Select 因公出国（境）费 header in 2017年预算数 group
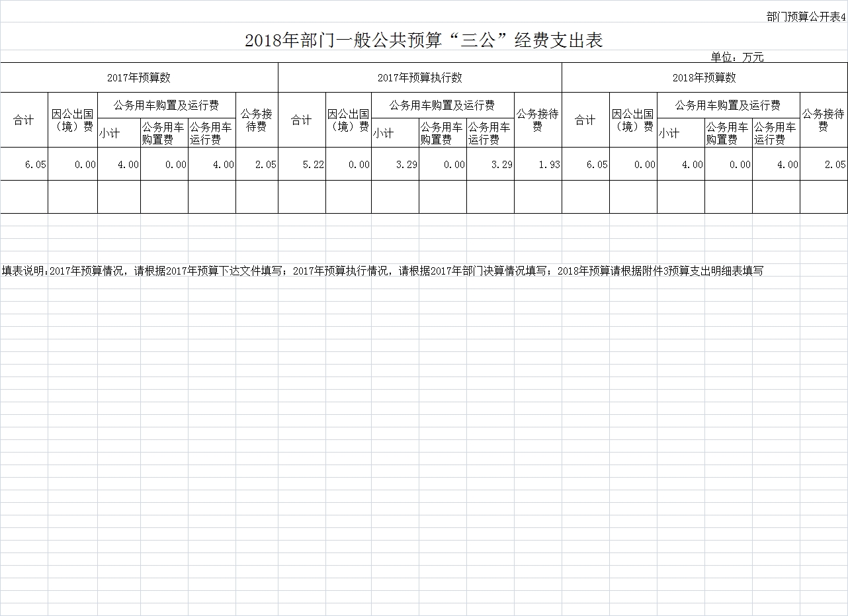Viewport: 848px width, 616px height. (73, 120)
